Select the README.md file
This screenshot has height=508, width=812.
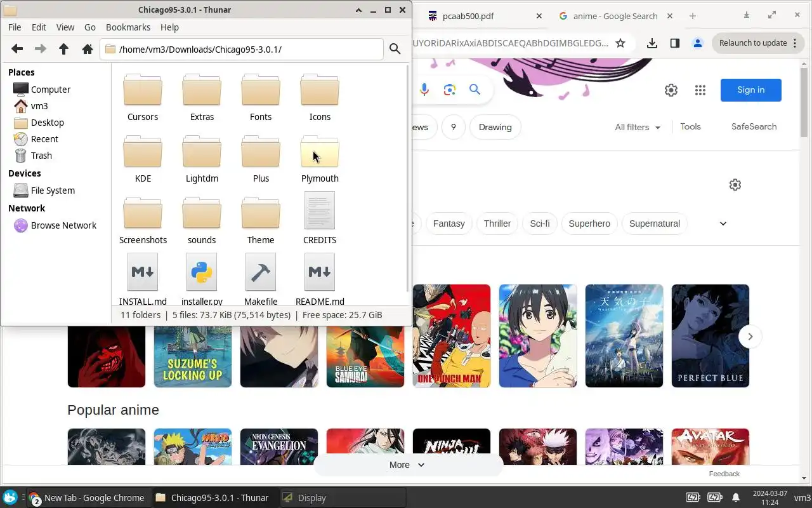click(x=320, y=279)
